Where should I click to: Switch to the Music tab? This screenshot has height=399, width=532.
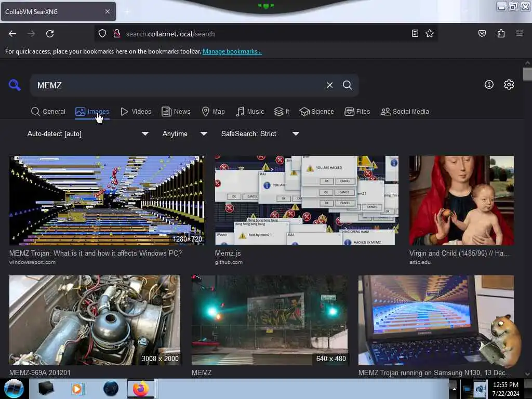[x=250, y=112]
